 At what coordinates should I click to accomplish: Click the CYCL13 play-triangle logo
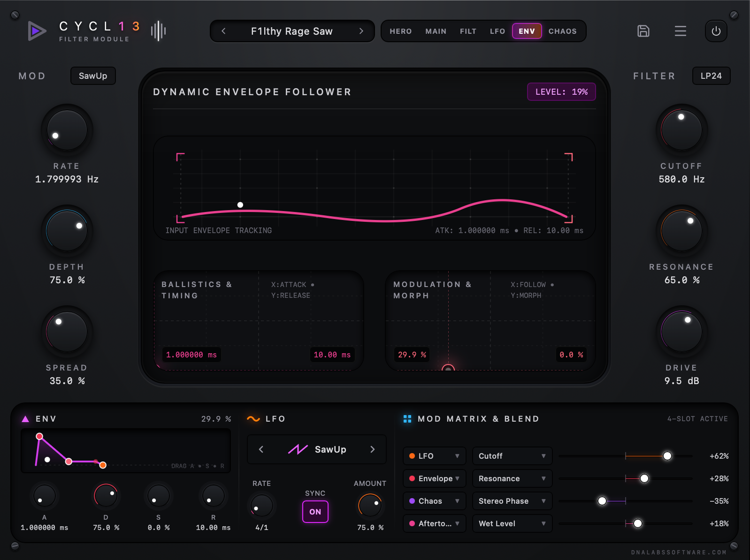[x=37, y=31]
